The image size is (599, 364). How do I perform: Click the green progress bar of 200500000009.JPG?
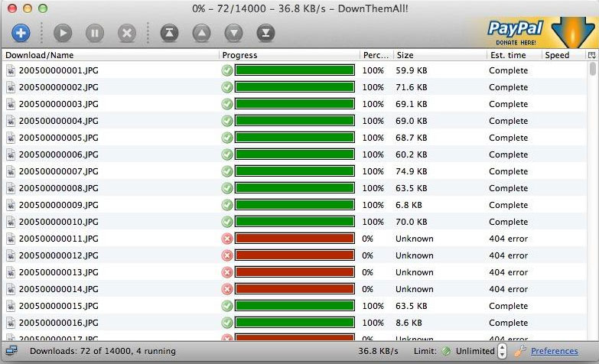click(x=295, y=205)
